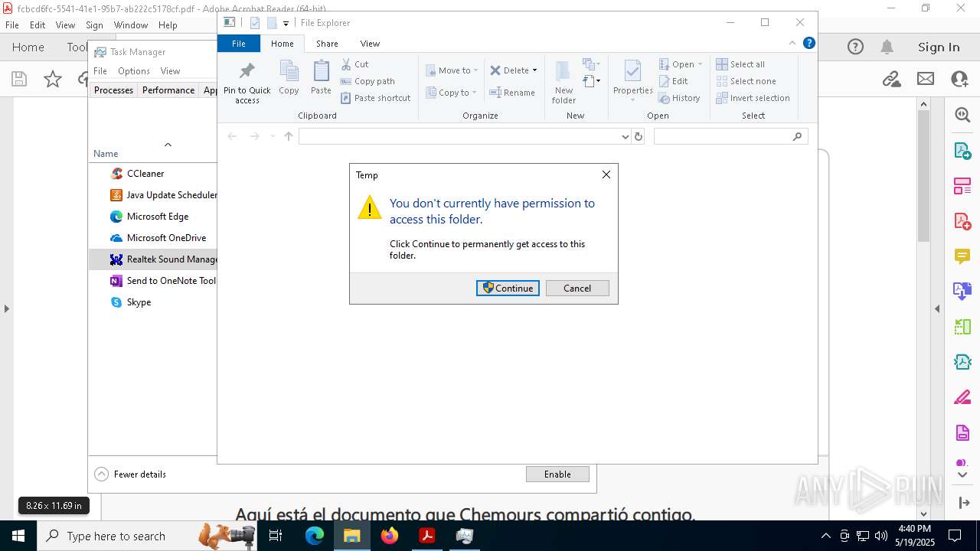Click the Acrobat star bookmark icon
980x551 pixels.
[x=53, y=78]
